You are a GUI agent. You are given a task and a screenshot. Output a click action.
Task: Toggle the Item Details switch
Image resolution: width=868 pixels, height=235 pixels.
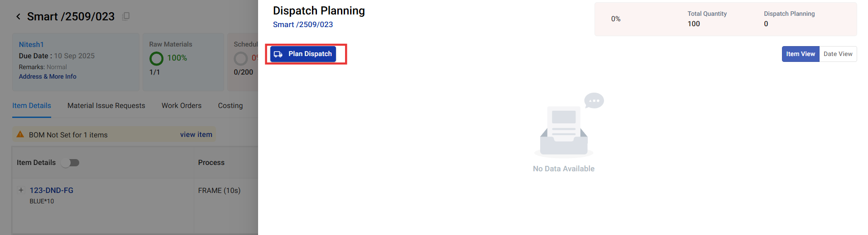[71, 163]
